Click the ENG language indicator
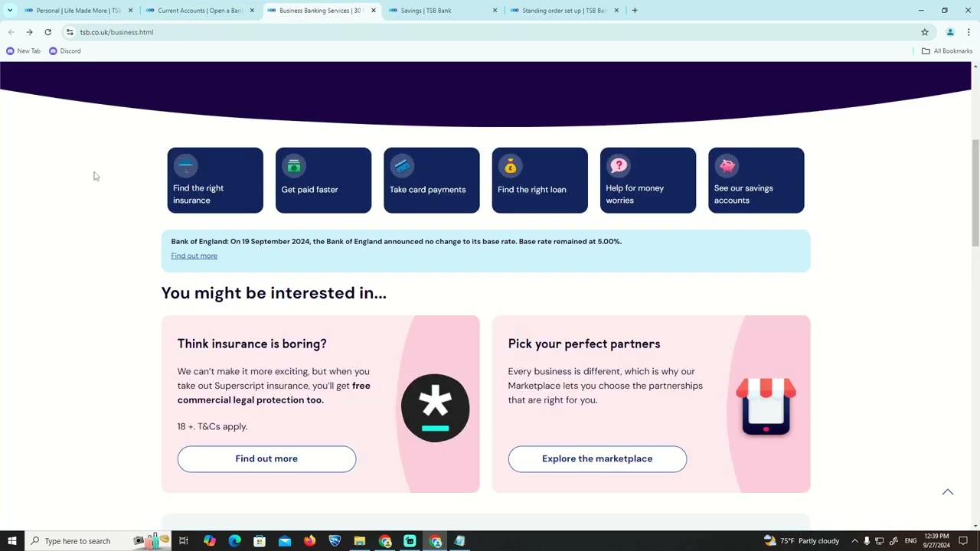Screen dimensions: 980x551 coord(910,541)
